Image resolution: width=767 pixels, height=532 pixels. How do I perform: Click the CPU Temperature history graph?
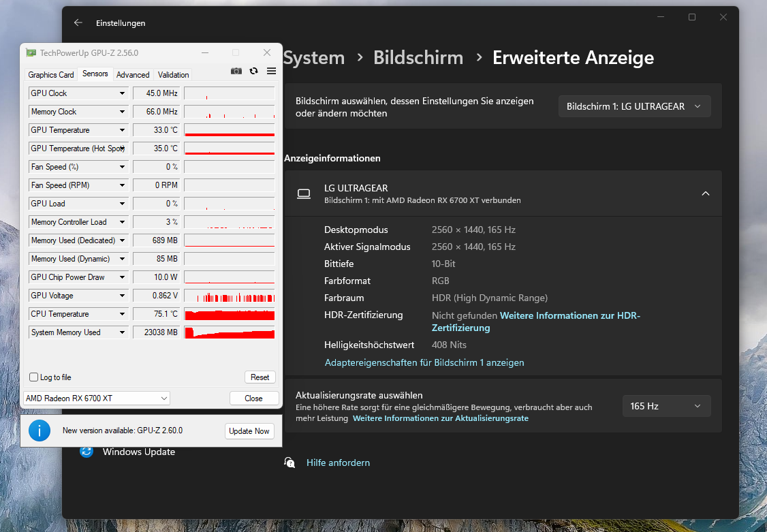click(230, 314)
